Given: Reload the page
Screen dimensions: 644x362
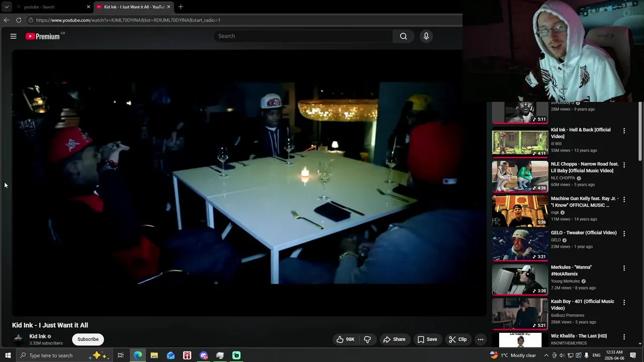Looking at the screenshot, I should point(19,20).
